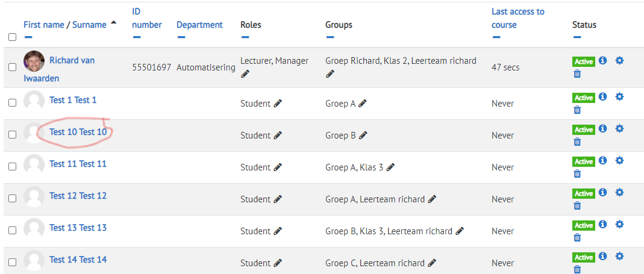Tick the select-all checkbox in header

[x=12, y=37]
